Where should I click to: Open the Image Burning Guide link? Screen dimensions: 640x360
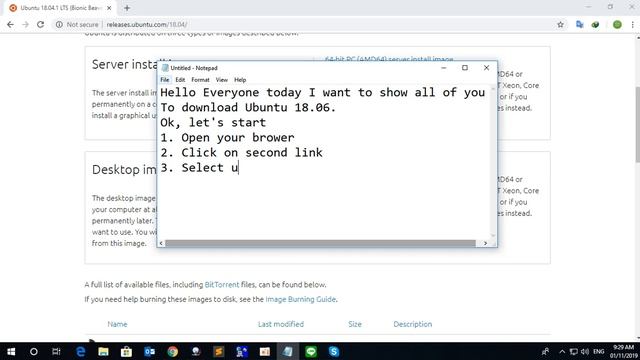(300, 299)
